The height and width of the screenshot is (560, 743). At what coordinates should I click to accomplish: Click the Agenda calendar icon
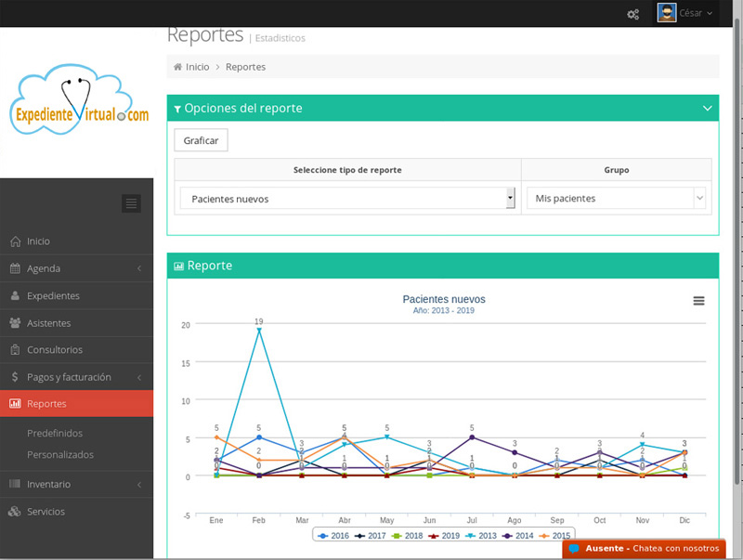pos(15,268)
